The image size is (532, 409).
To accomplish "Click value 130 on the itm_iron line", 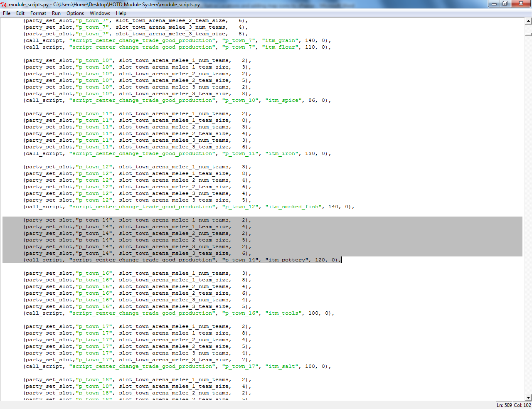I will (x=310, y=154).
